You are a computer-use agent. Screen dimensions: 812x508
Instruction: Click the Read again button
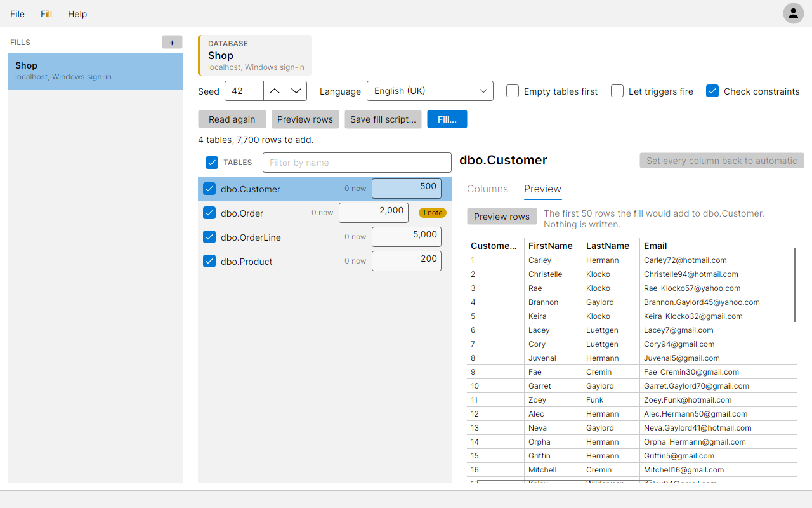tap(232, 119)
